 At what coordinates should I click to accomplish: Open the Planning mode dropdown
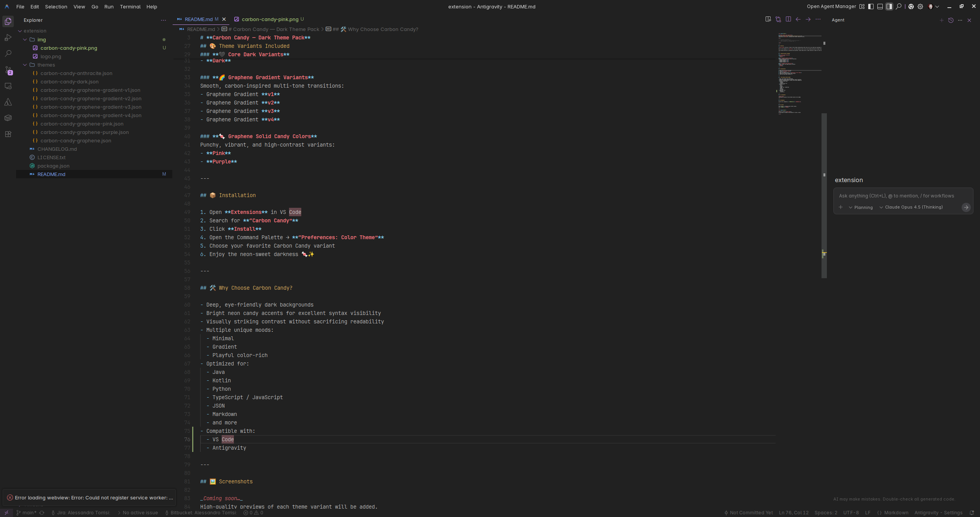click(x=861, y=207)
